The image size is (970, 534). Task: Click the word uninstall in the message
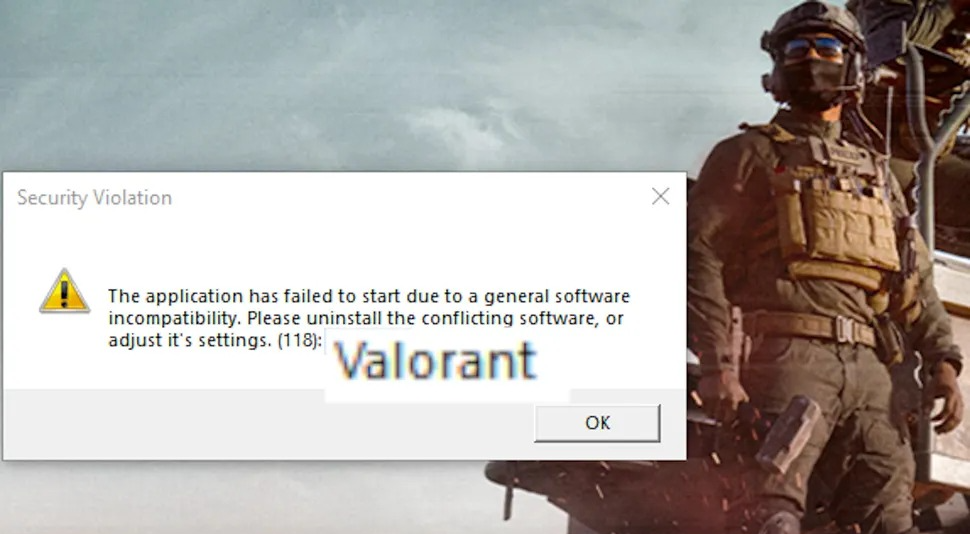click(344, 319)
